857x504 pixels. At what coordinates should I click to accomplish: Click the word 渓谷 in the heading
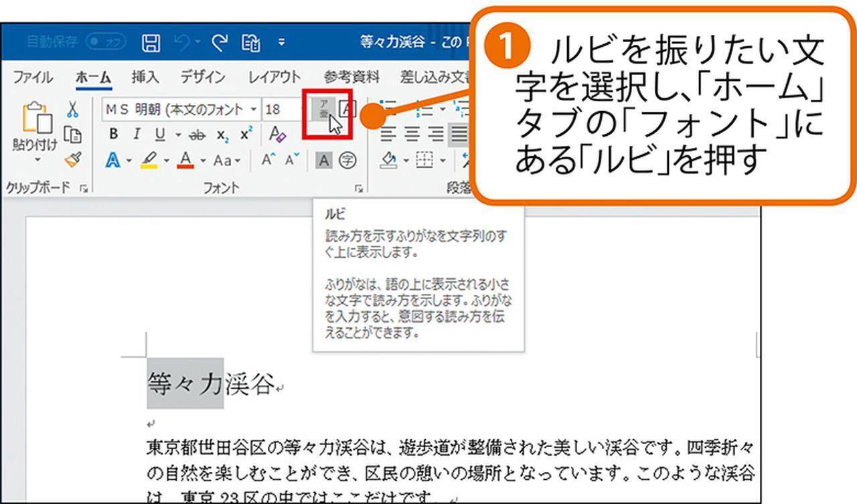(249, 384)
